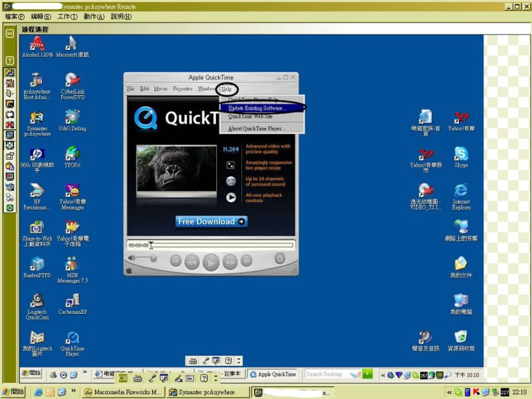Expand remote quick launch overflow chevron
The height and width of the screenshot is (399, 532).
click(85, 372)
